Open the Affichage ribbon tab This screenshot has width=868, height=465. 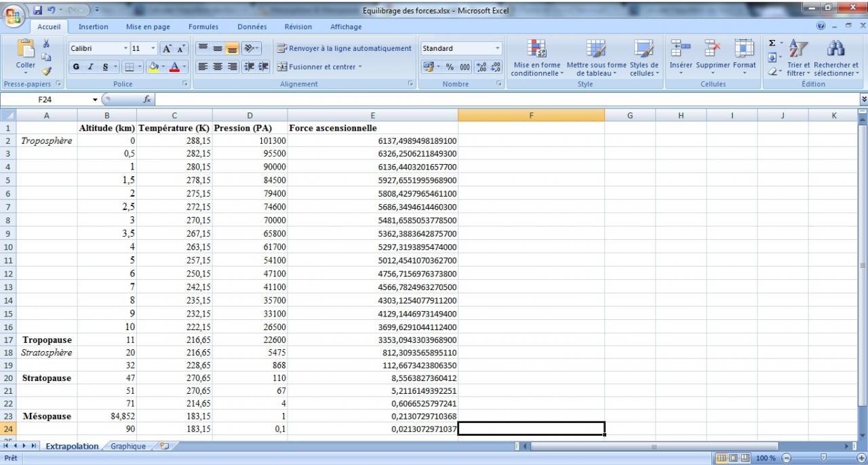(346, 27)
